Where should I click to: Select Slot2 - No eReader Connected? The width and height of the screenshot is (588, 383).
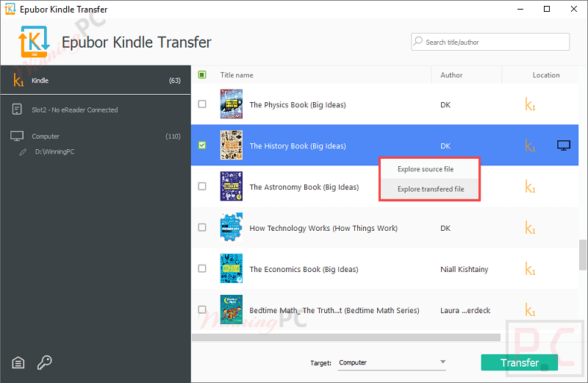(96, 110)
